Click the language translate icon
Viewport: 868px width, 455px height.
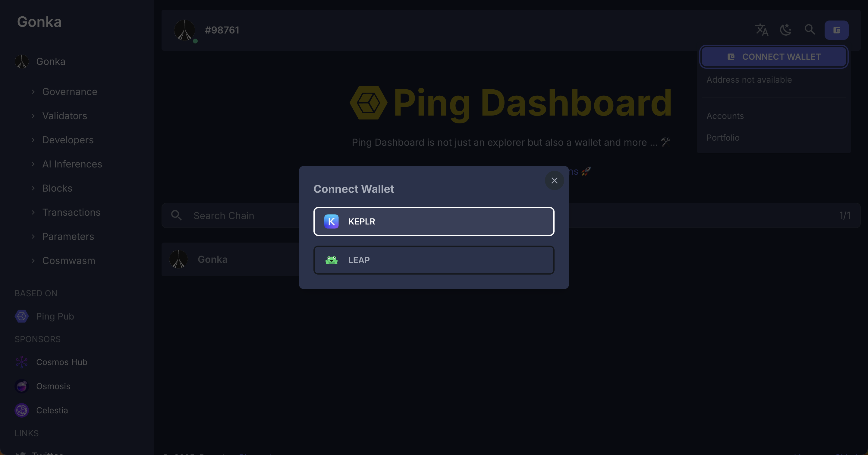click(x=762, y=30)
